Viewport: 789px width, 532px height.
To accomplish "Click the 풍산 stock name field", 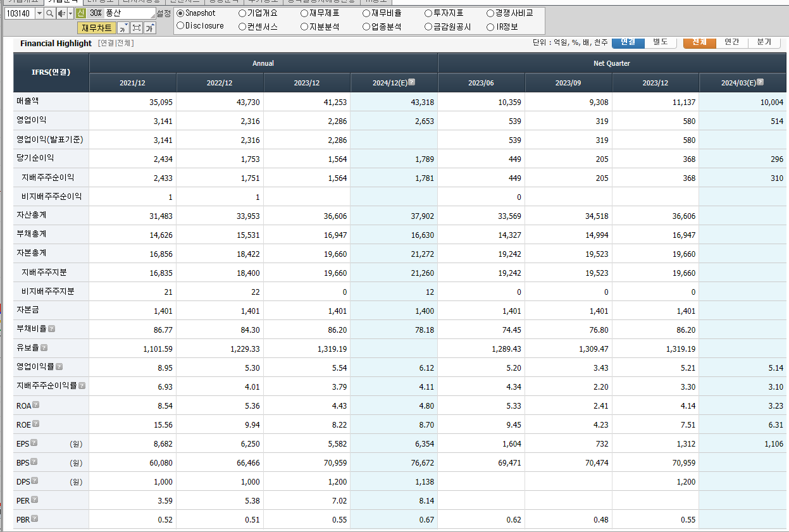I will tap(129, 13).
